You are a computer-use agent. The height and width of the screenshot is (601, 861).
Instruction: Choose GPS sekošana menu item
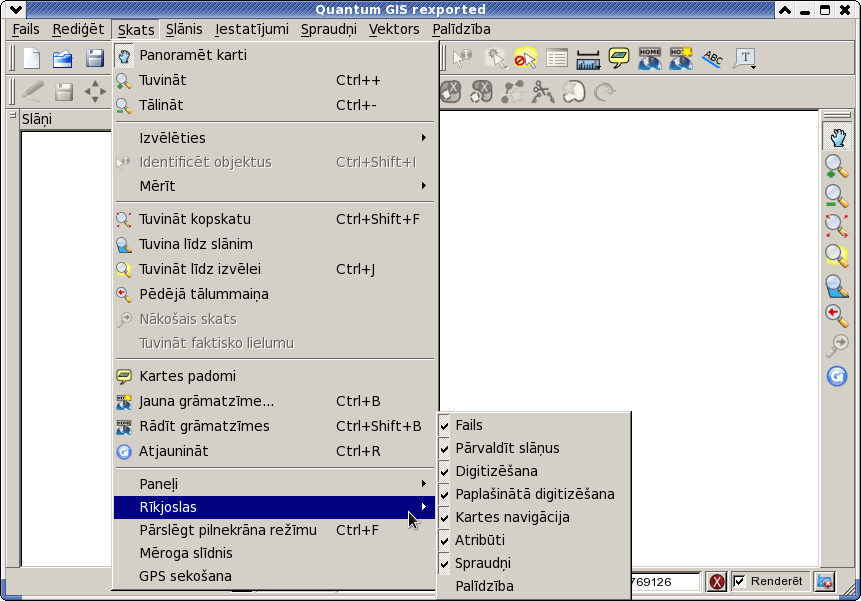pos(275,576)
